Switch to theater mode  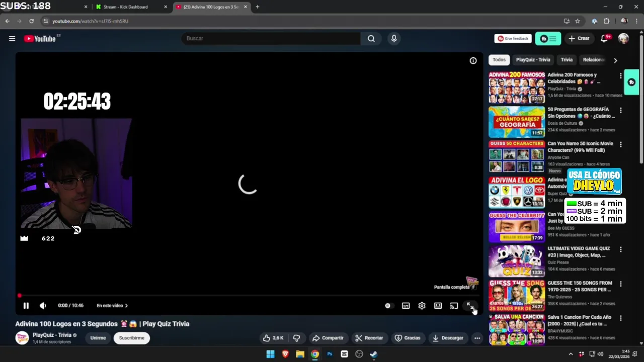click(438, 305)
